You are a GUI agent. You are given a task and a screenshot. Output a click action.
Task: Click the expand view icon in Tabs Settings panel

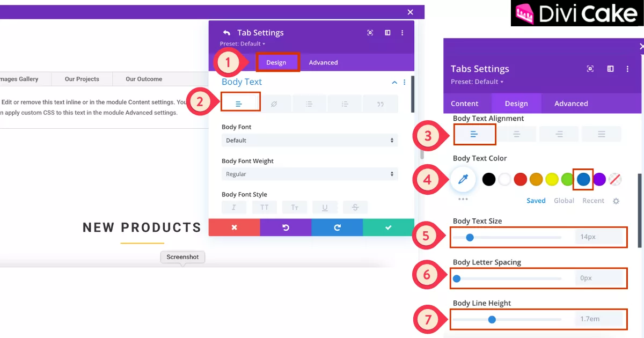(590, 69)
